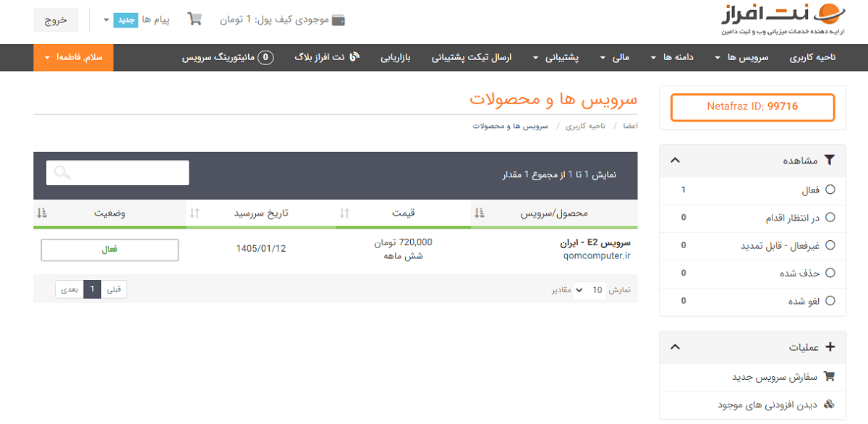868x424 pixels.
Task: Click the Netafraz ID: 99716 box
Action: [752, 107]
